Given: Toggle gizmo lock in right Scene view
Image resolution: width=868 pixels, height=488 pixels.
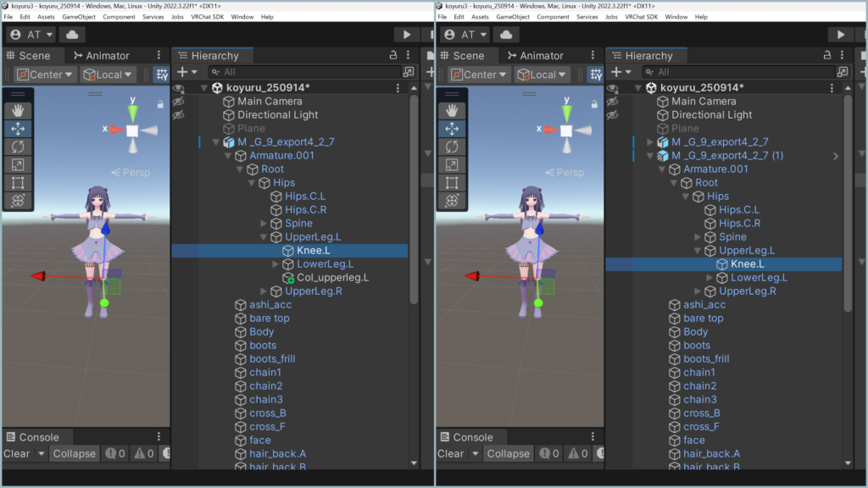Looking at the screenshot, I should pos(594,104).
